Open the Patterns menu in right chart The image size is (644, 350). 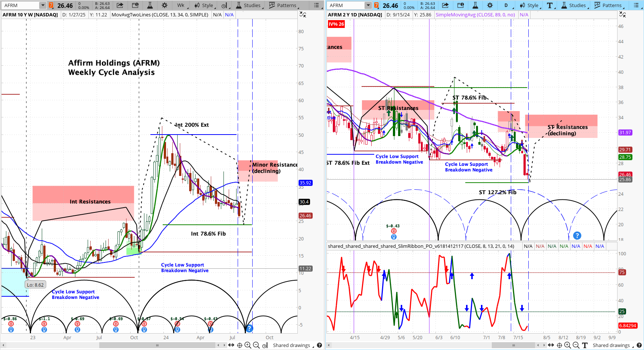tap(608, 5)
